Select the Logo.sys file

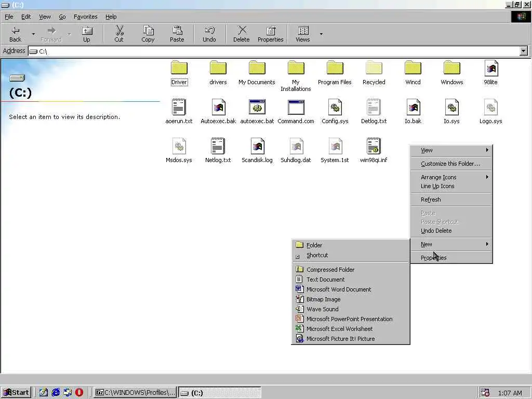click(x=491, y=112)
